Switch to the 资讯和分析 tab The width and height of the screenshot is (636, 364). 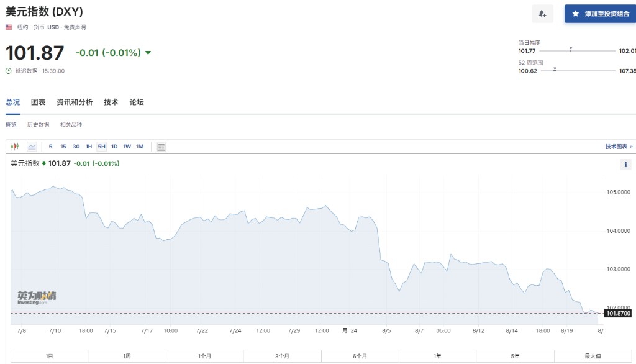(75, 102)
